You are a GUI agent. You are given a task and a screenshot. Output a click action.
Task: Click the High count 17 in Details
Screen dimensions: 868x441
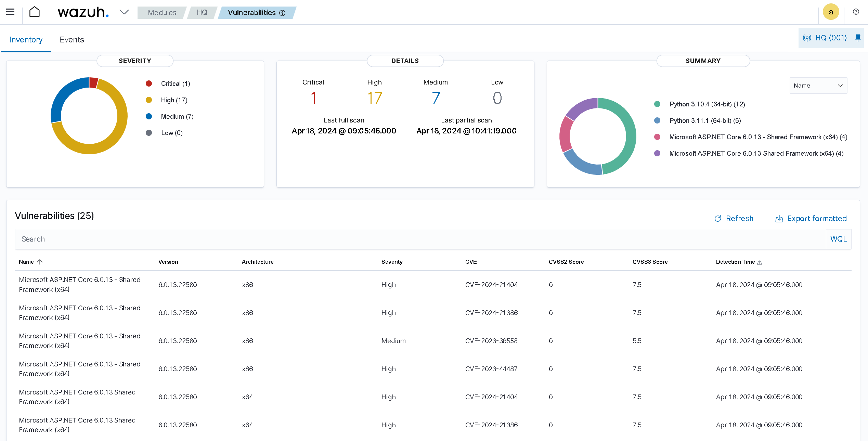(x=375, y=98)
